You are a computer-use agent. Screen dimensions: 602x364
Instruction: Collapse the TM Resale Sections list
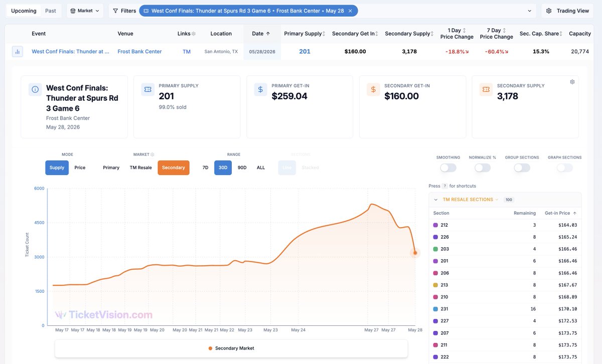coord(435,200)
